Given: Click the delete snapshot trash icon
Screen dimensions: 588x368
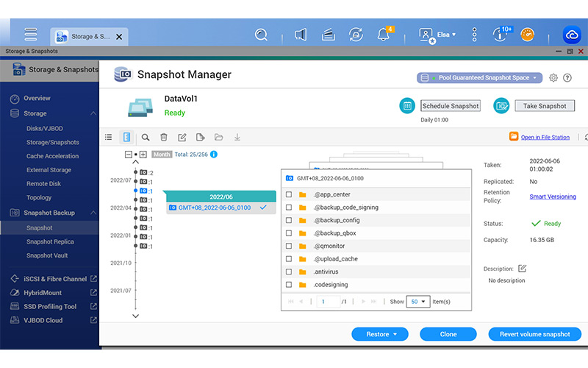Looking at the screenshot, I should click(163, 138).
